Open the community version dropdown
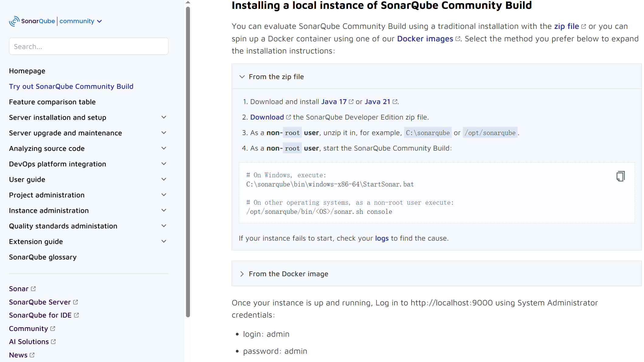This screenshot has width=644, height=362. 81,21
